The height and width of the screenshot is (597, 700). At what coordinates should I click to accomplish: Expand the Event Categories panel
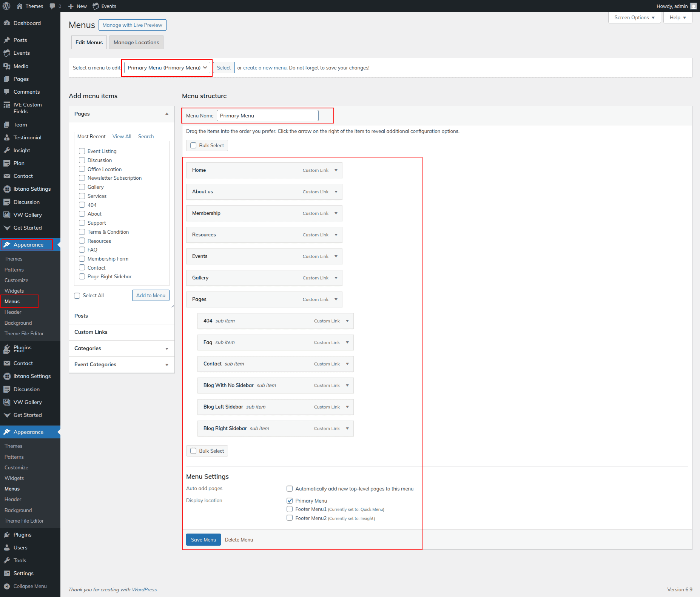point(167,365)
